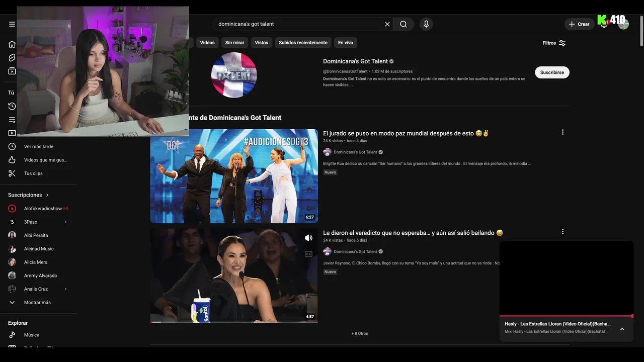Open Dominicana's Got Talent channel title
This screenshot has width=644, height=362.
355,61
